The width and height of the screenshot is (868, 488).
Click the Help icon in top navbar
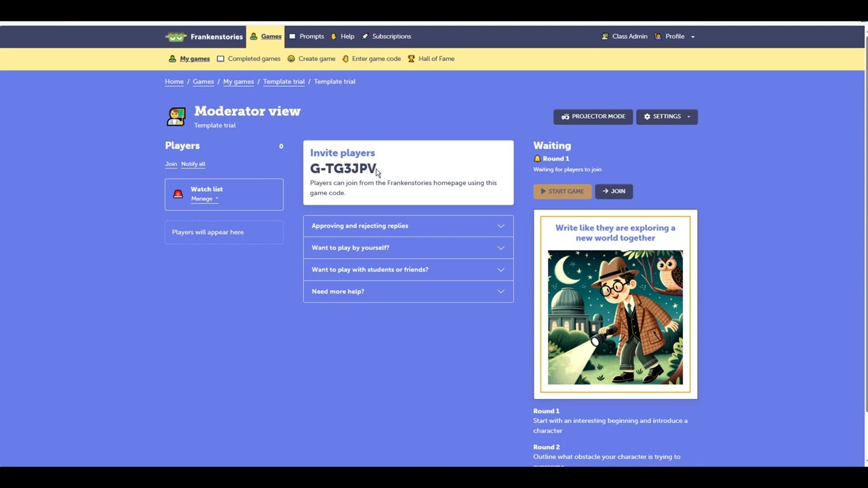[334, 37]
